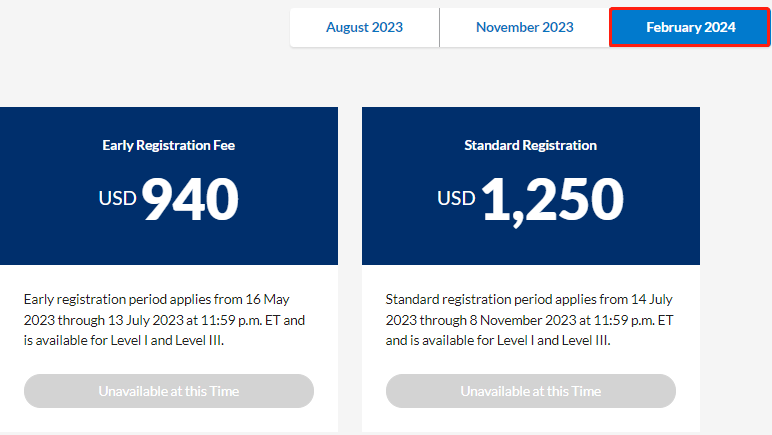Click the early registration period description paragraph
772x435 pixels.
(x=164, y=320)
